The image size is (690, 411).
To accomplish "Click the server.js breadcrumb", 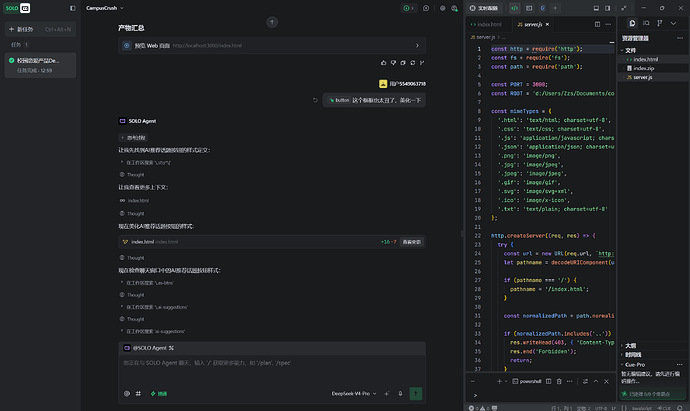I will pos(483,37).
